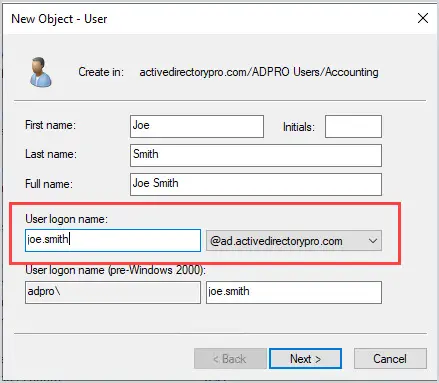439x383 pixels.
Task: Click the 'User logon name (pre-Windows 2000):' label
Action: 115,270
